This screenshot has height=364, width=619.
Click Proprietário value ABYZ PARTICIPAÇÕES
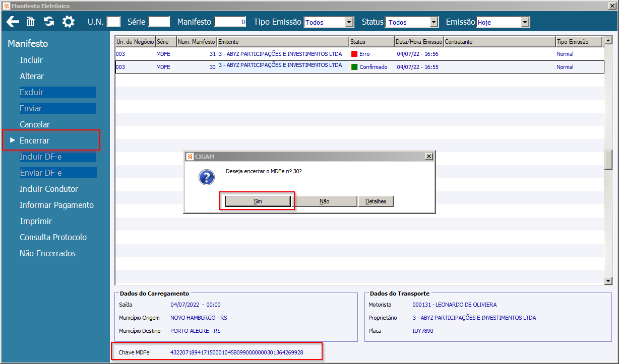click(x=474, y=318)
